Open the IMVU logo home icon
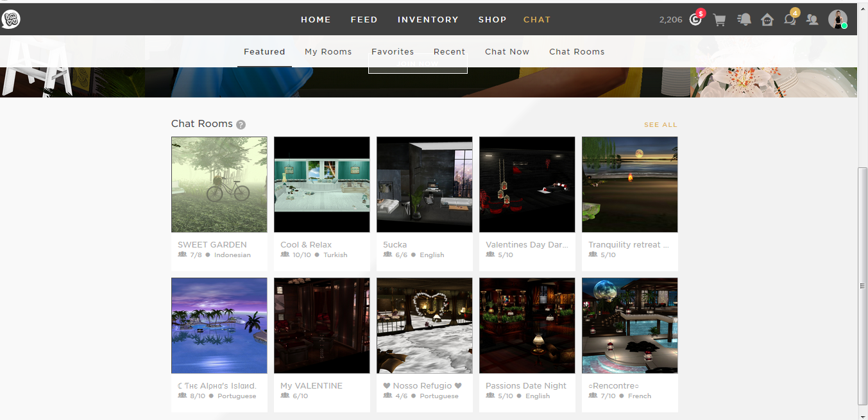This screenshot has height=420, width=868. coord(11,19)
